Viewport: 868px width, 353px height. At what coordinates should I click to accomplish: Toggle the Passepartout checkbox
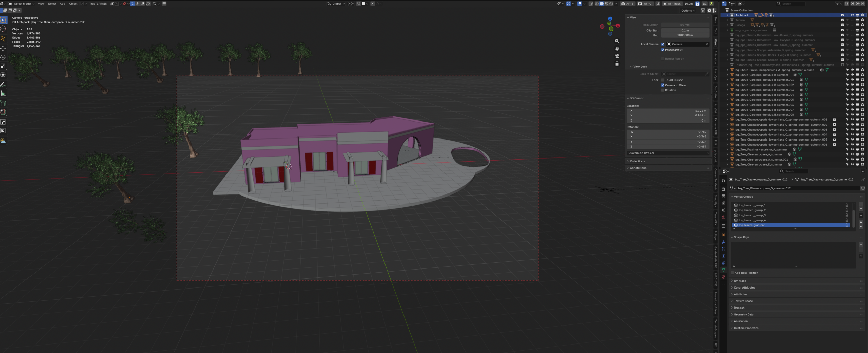click(663, 50)
